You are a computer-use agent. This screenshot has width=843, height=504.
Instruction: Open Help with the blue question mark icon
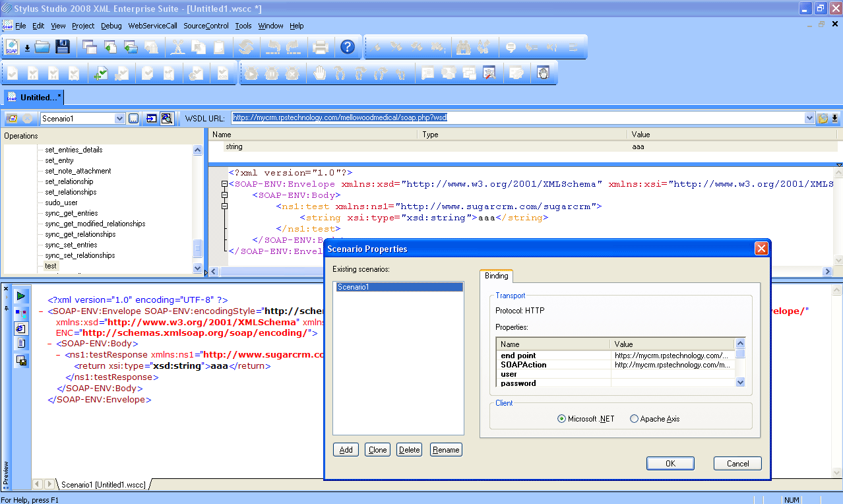click(x=348, y=47)
